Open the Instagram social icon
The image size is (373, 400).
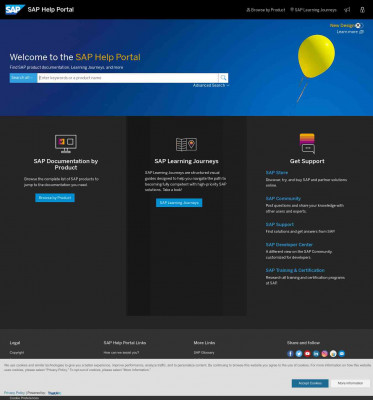pos(325,354)
